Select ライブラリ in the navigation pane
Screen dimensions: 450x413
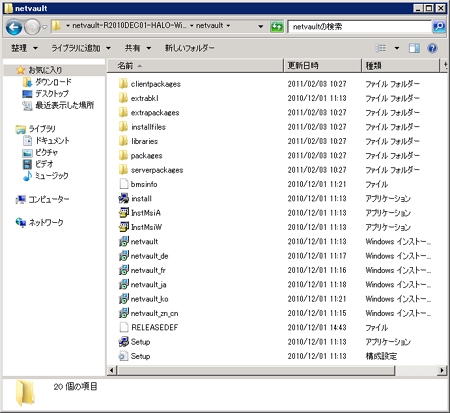pos(42,129)
